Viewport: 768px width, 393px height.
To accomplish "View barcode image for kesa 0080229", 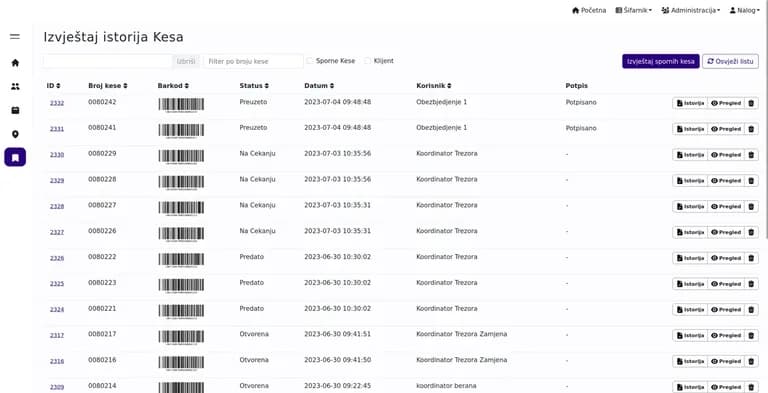I will [181, 157].
